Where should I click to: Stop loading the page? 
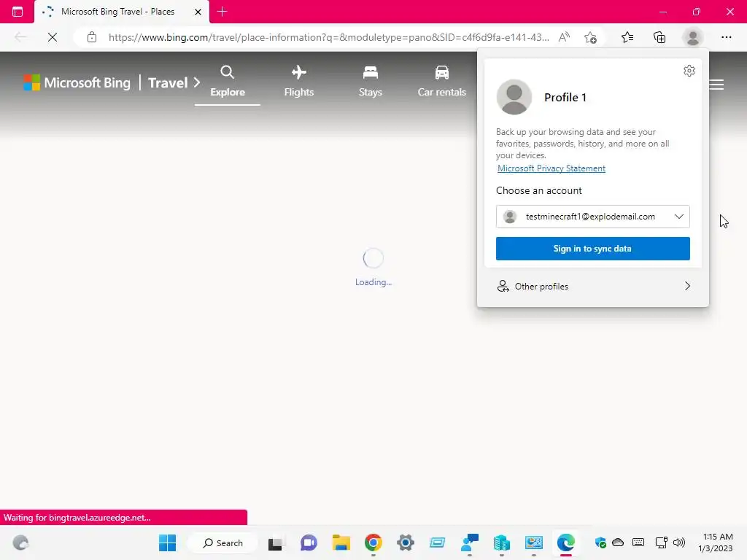tap(53, 37)
